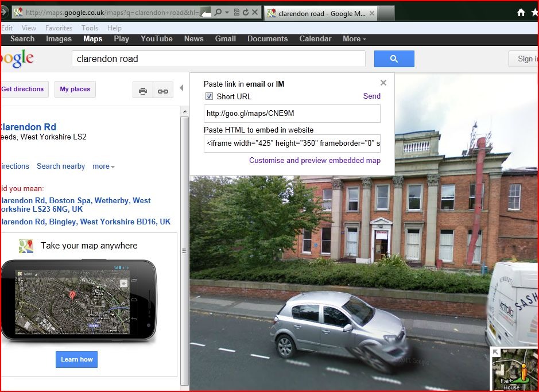Open Gmail from the Google bar

tap(226, 39)
